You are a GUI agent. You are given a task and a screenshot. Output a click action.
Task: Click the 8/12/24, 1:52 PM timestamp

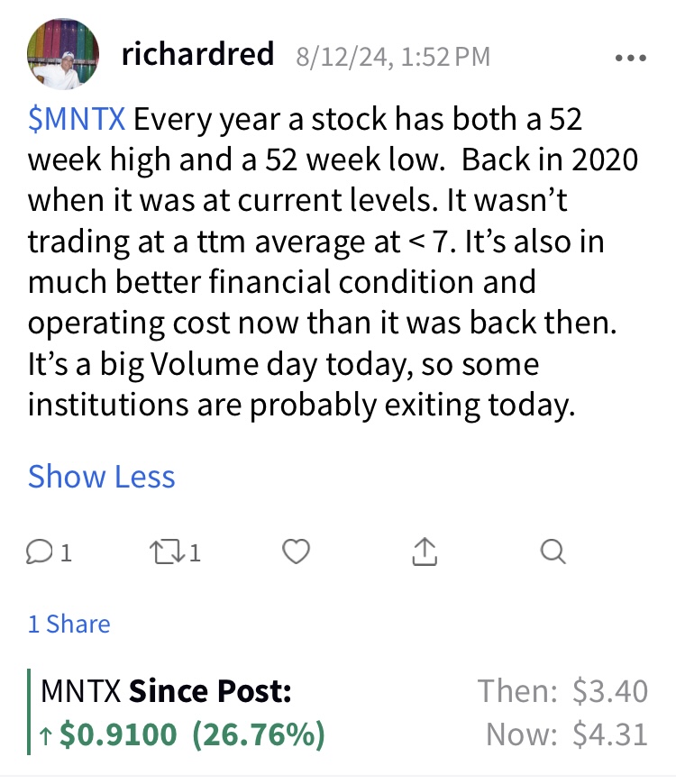pyautogui.click(x=393, y=57)
